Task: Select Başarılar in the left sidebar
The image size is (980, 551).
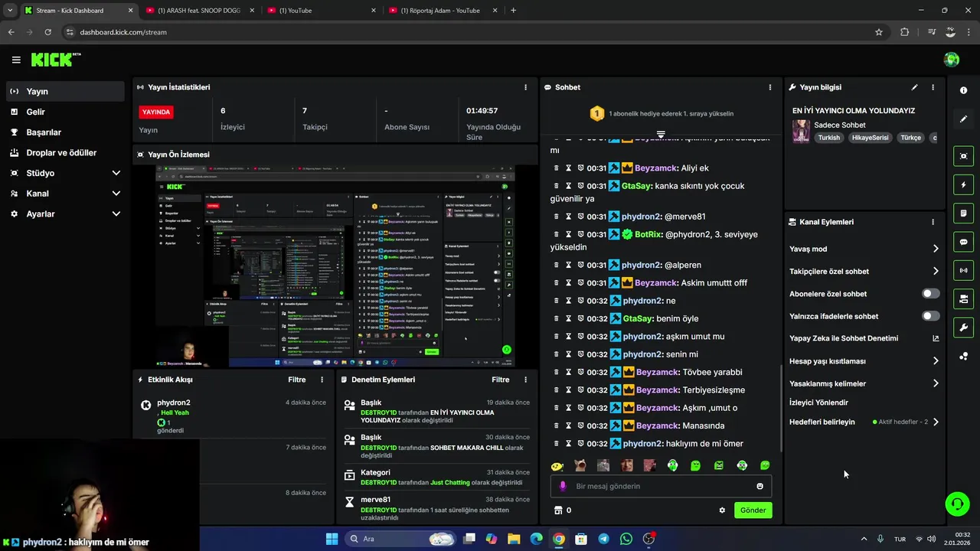Action: point(64,132)
